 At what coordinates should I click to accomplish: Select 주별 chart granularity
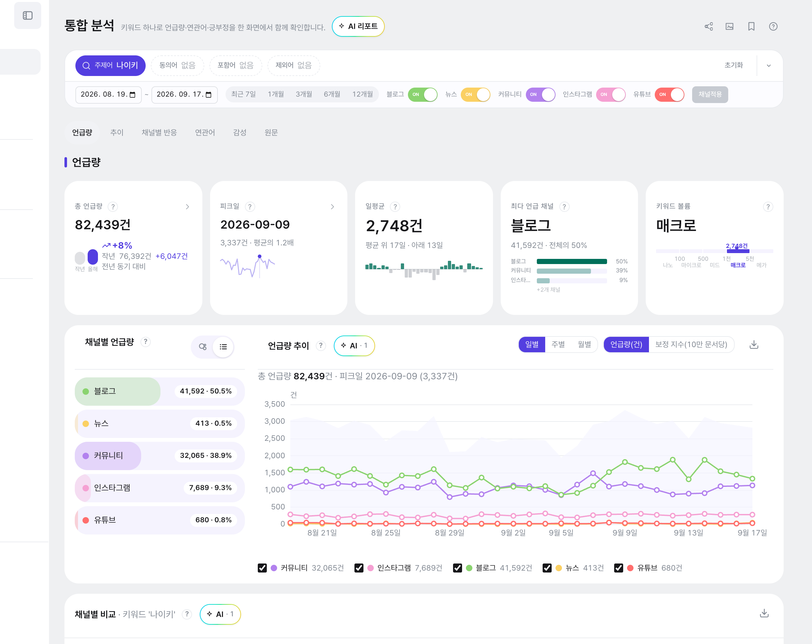[x=558, y=345]
